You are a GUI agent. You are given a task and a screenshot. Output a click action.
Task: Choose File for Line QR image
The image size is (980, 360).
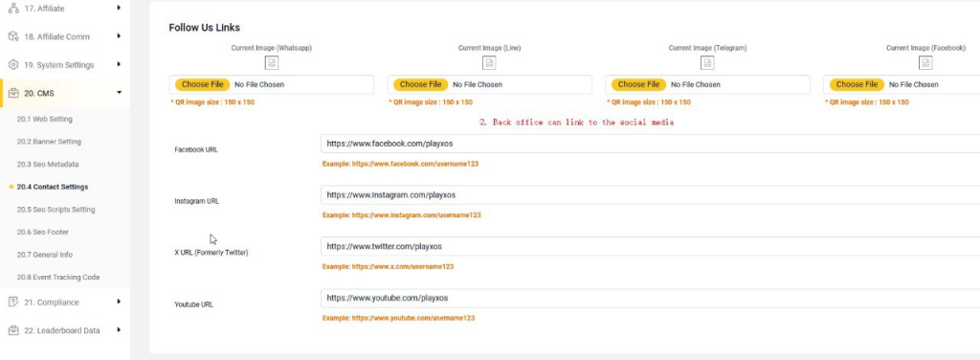click(421, 84)
